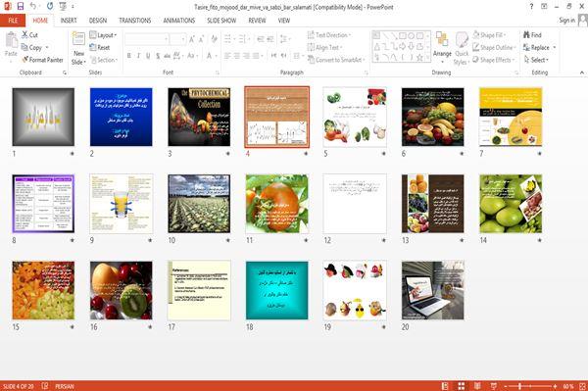
Task: Select slide 8 table thumbnail
Action: coord(43,204)
